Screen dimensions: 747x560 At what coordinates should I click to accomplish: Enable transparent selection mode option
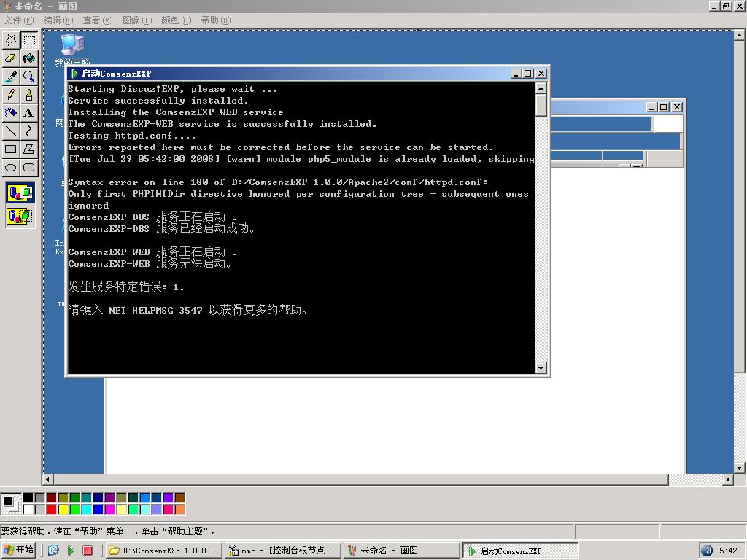pyautogui.click(x=20, y=216)
